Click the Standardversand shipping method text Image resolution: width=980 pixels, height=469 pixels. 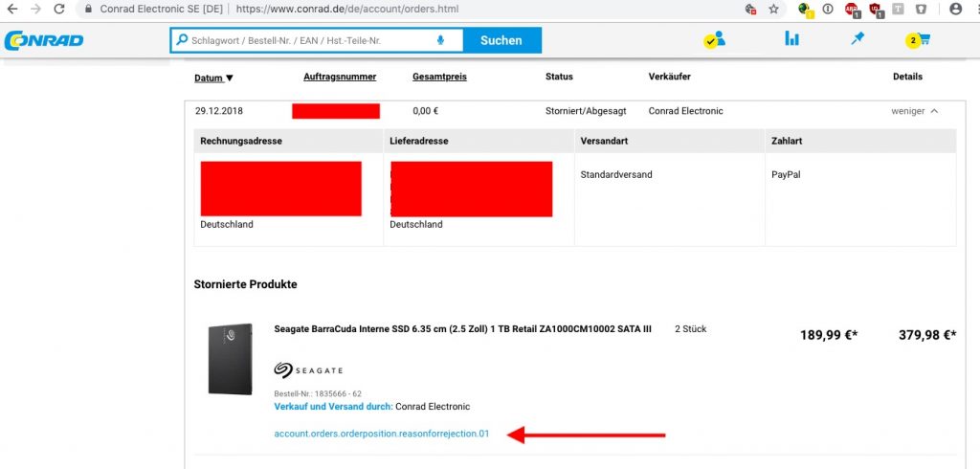pos(616,174)
